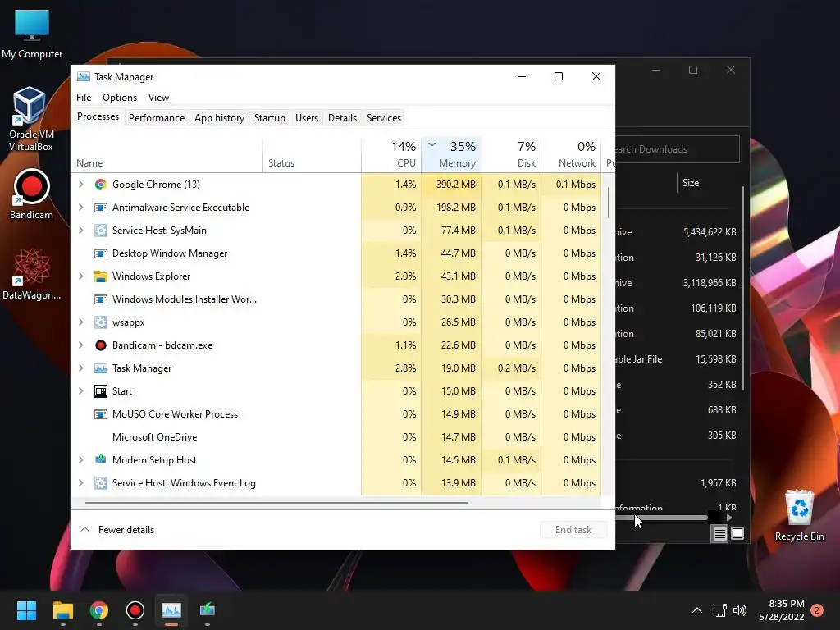Click the Bandicam record icon on taskbar
This screenshot has width=840, height=630.
(x=135, y=610)
